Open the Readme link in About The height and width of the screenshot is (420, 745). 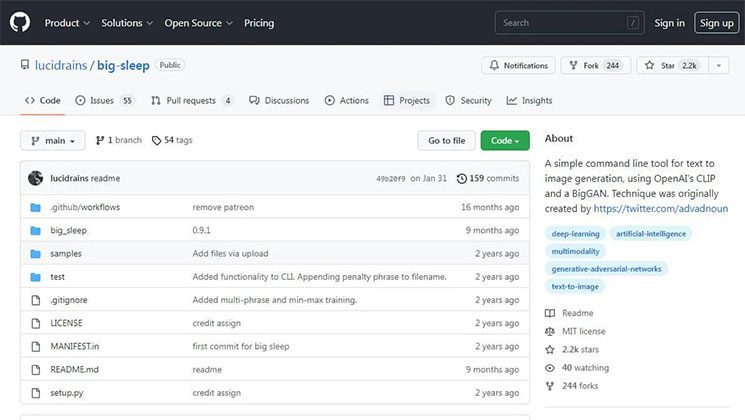(x=569, y=313)
